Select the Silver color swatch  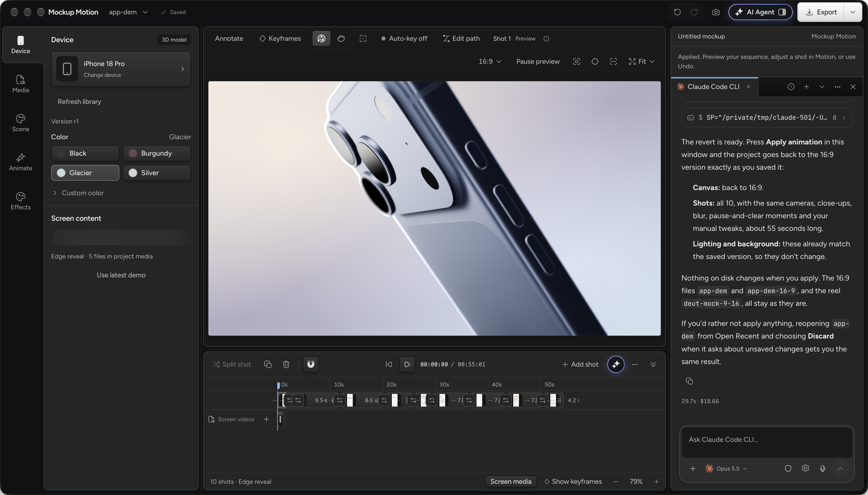pyautogui.click(x=157, y=173)
